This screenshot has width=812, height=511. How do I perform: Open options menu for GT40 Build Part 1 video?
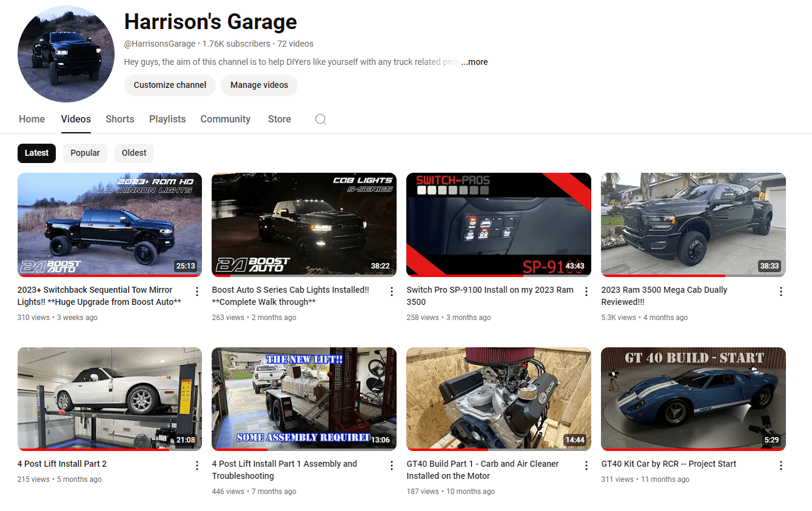click(x=586, y=466)
